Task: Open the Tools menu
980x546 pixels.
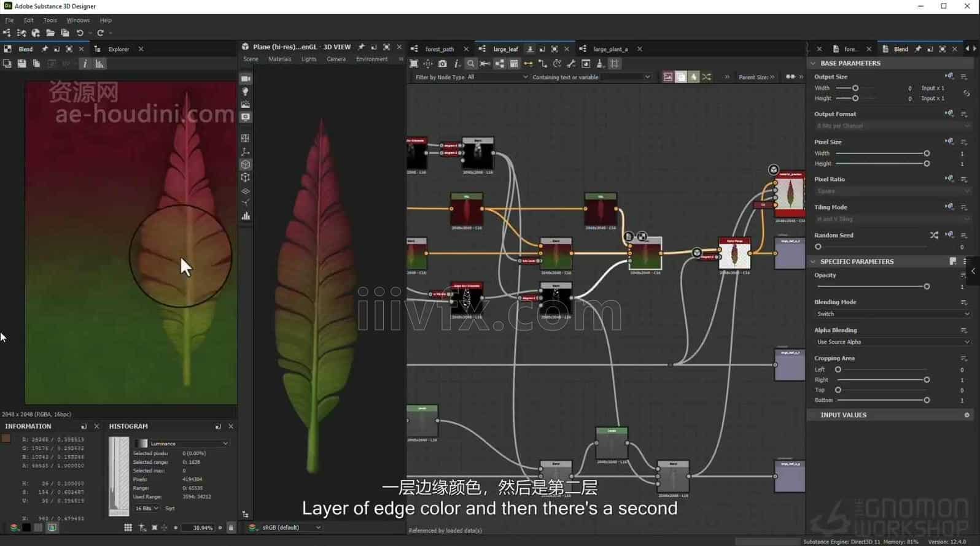Action: coord(50,20)
